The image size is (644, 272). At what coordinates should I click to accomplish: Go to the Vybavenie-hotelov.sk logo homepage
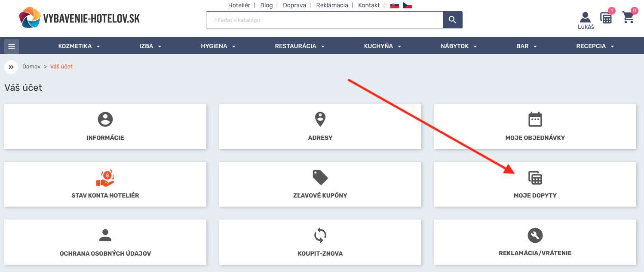tap(80, 19)
